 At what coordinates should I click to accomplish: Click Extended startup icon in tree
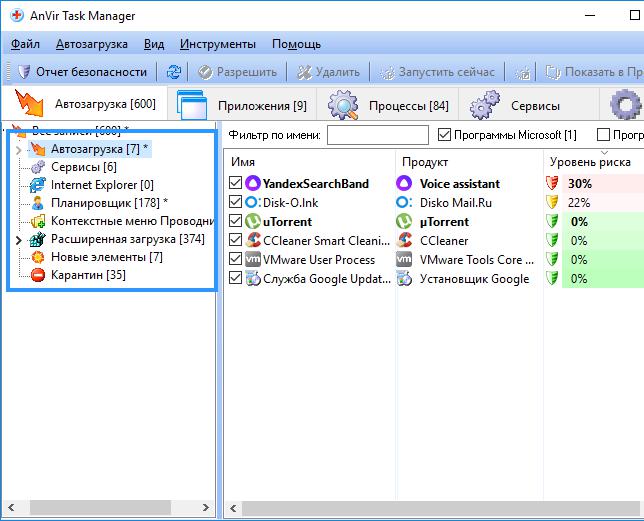point(38,239)
